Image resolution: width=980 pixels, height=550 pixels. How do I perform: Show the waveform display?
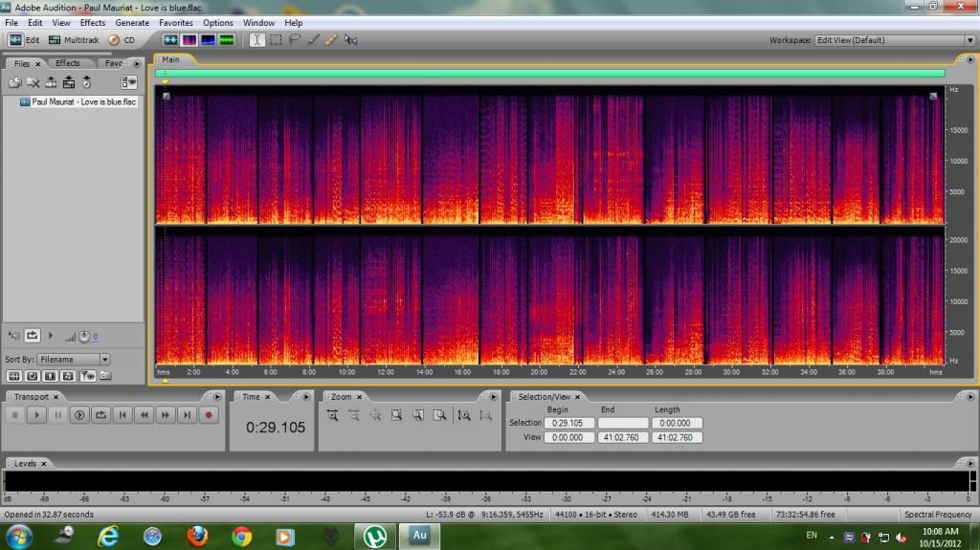click(x=170, y=40)
